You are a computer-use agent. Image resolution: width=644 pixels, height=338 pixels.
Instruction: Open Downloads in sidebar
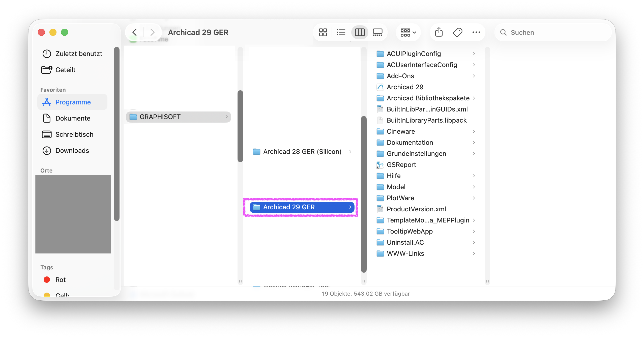pos(72,151)
